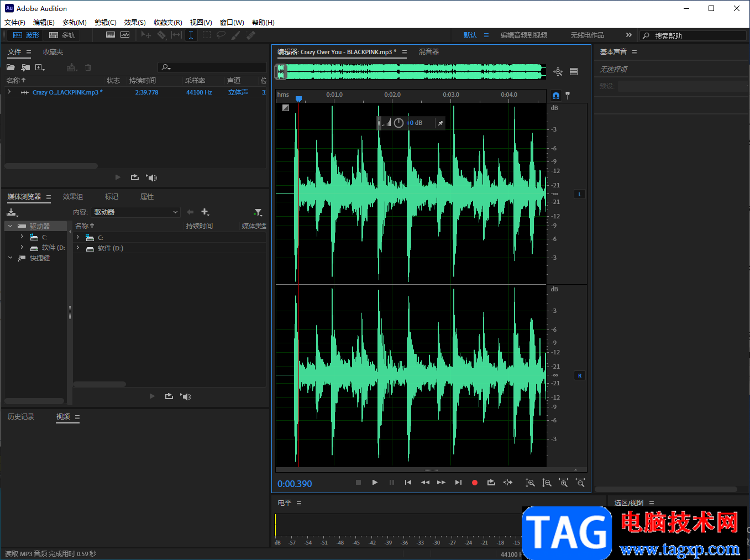
Task: Click the Zoom In amplitude icon
Action: 530,483
